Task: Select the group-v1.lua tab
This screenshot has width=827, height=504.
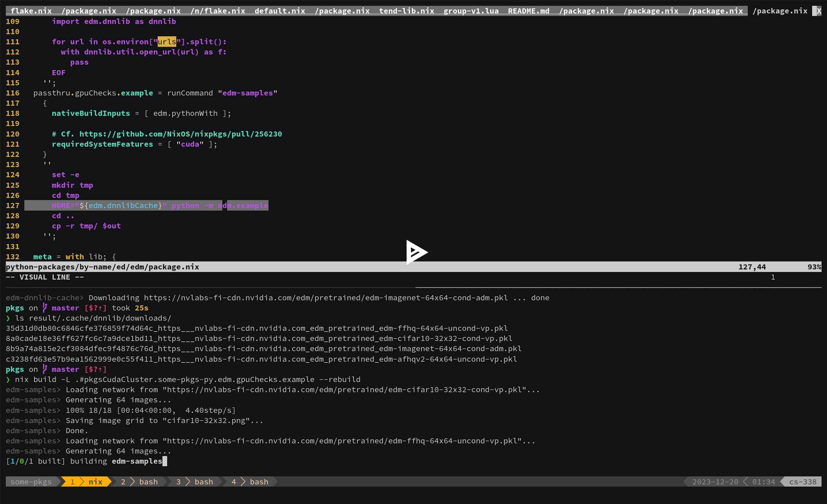Action: point(471,11)
